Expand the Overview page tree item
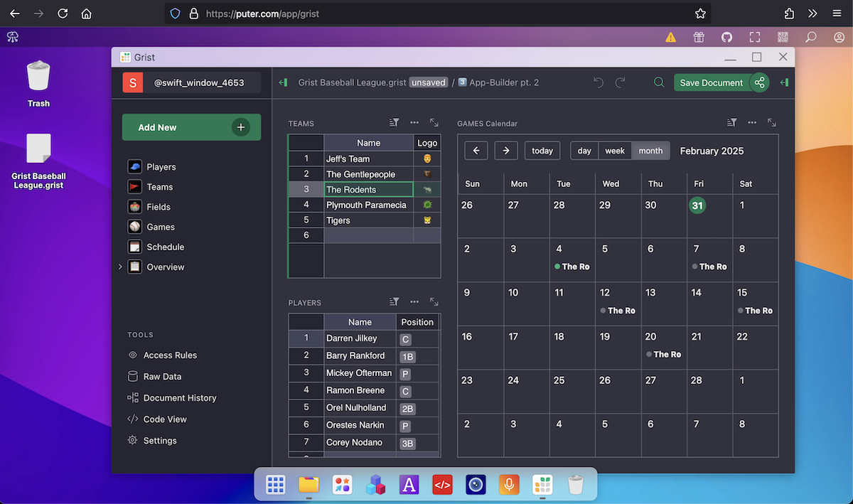Viewport: 853px width, 504px height. [x=120, y=267]
